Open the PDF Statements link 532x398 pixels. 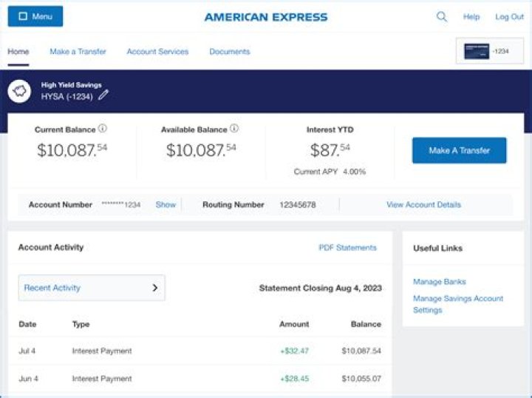tap(347, 248)
